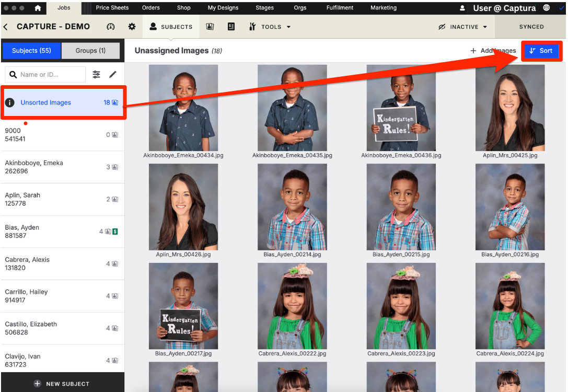Select thumbnail Aplin_Mrs_00426.jpg

[x=183, y=207]
